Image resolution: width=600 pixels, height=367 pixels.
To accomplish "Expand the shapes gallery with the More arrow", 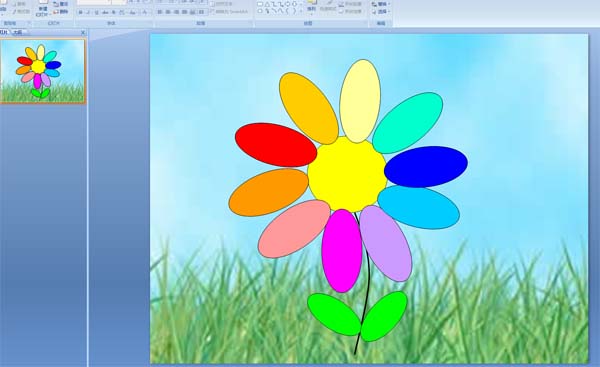I will pyautogui.click(x=301, y=12).
